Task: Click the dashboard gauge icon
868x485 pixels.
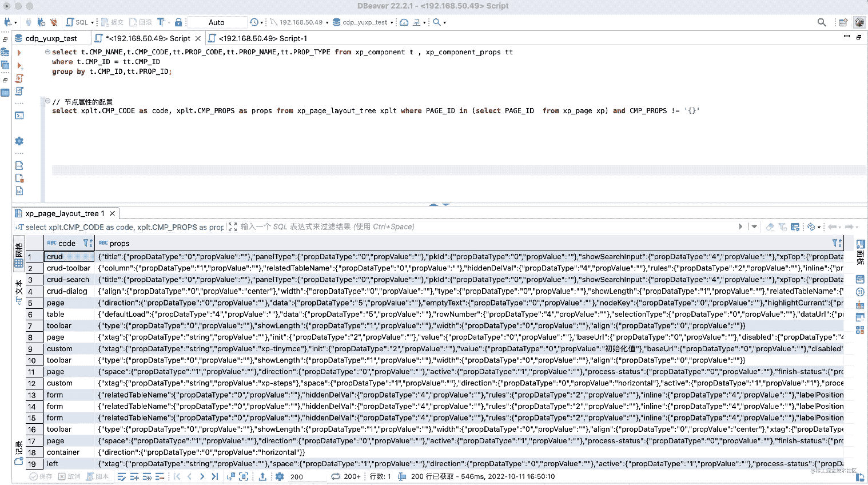Action: tap(404, 22)
